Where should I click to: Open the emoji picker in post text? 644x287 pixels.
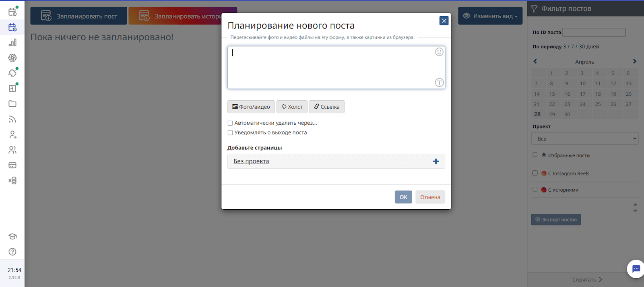pyautogui.click(x=439, y=52)
